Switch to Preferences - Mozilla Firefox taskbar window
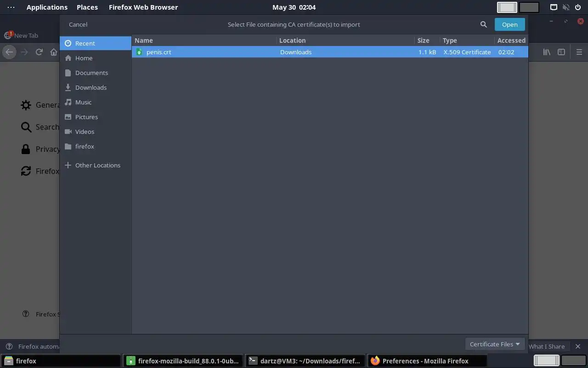 (x=428, y=361)
